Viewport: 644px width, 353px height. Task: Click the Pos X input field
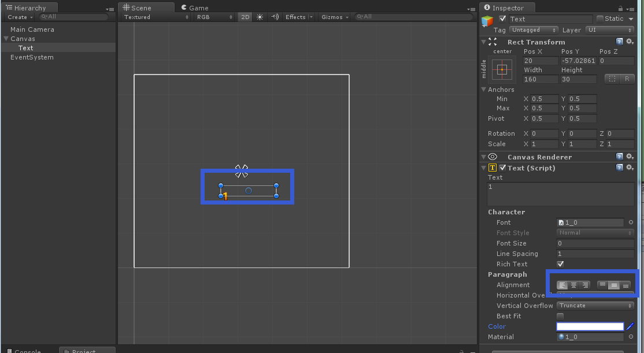[540, 61]
